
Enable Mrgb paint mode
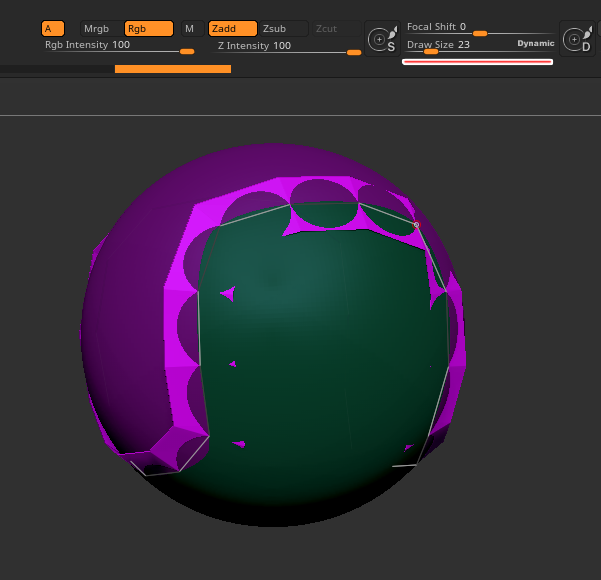[x=96, y=29]
